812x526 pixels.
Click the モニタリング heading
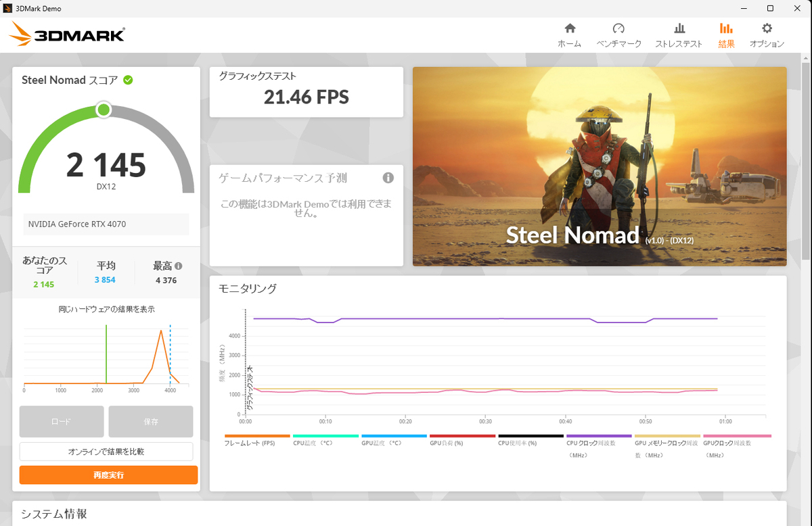tap(248, 289)
